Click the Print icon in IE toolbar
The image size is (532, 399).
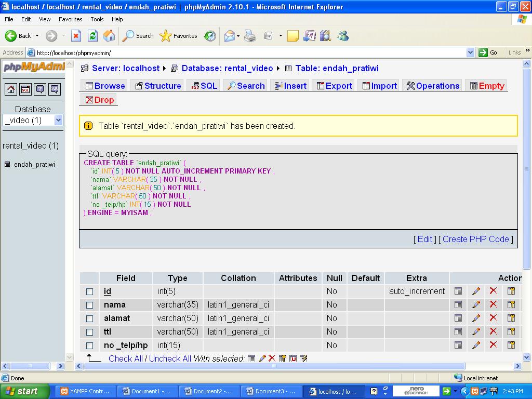250,36
